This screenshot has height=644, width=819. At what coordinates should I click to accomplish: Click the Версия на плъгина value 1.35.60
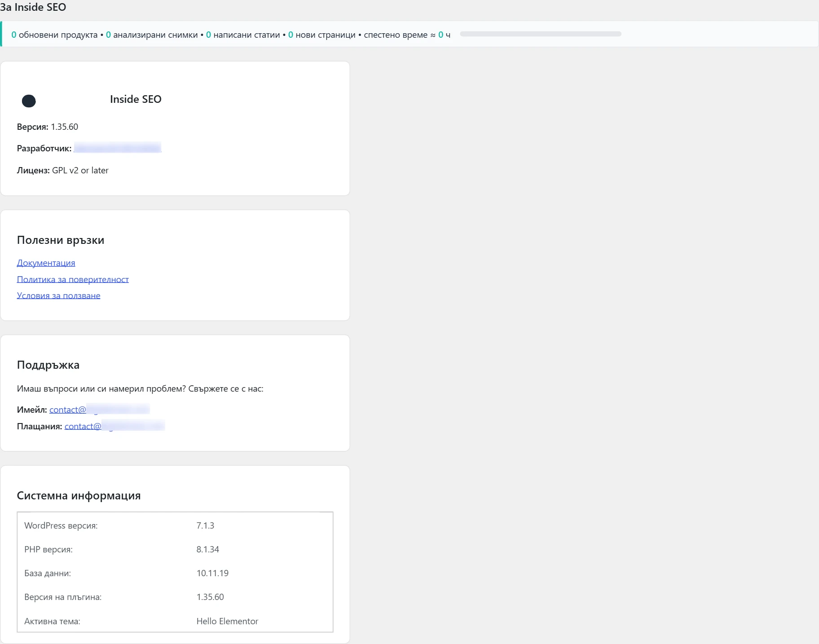pos(210,597)
